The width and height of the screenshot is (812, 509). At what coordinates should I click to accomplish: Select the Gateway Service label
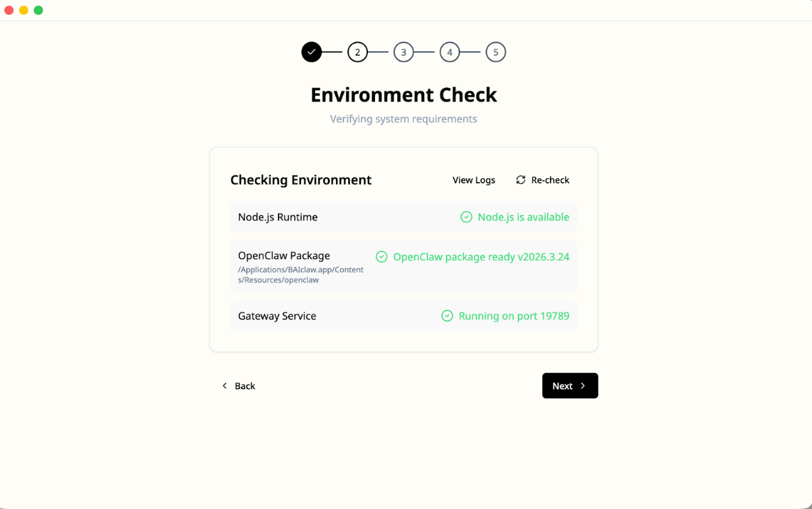[277, 316]
